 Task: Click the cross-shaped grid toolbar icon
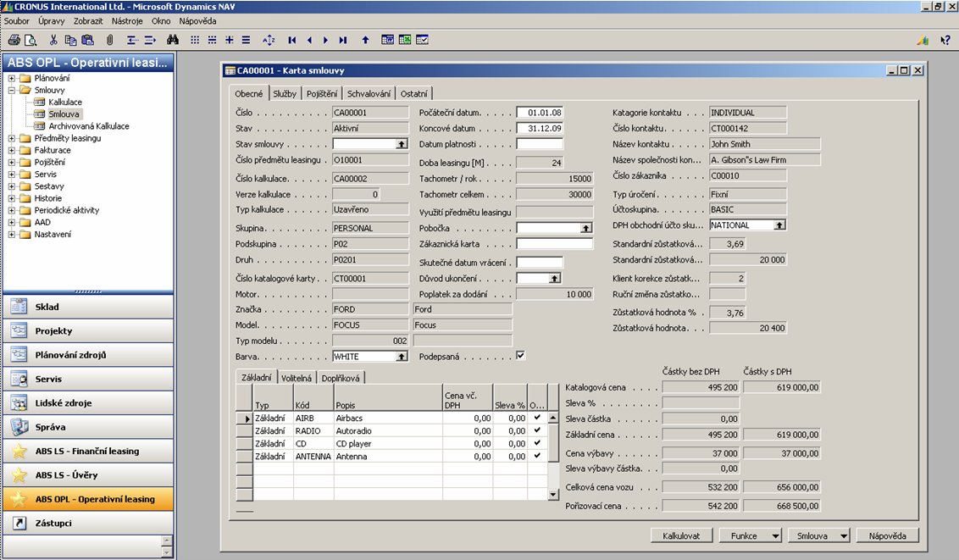pyautogui.click(x=230, y=41)
